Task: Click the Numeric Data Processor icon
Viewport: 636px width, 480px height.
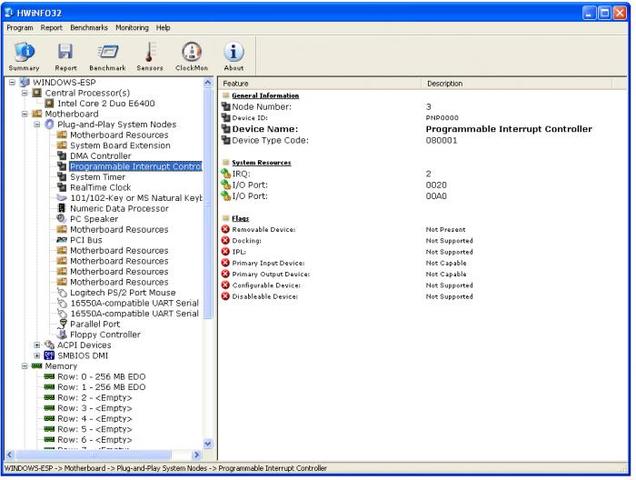Action: pyautogui.click(x=62, y=209)
